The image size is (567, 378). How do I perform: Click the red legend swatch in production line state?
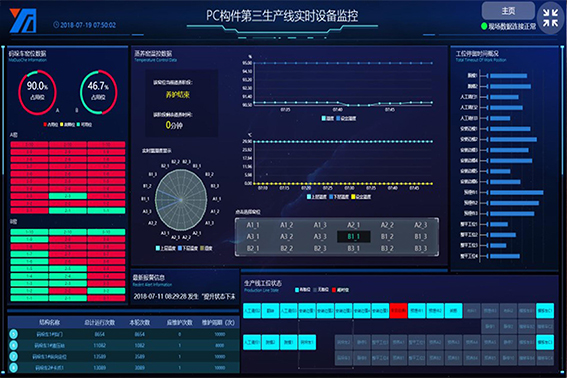(334, 290)
